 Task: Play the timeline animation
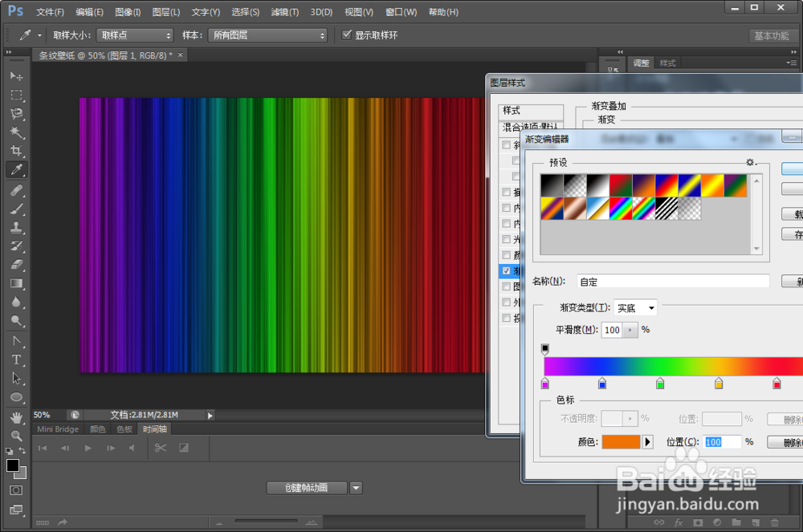[88, 448]
